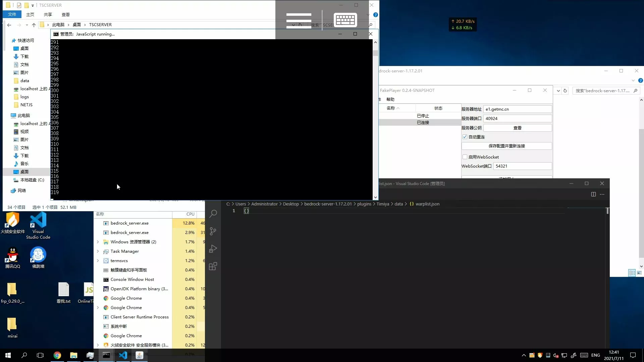Image resolution: width=644 pixels, height=362 pixels.
Task: Open the Visual Studio Code desktop shortcut
Action: [38, 225]
